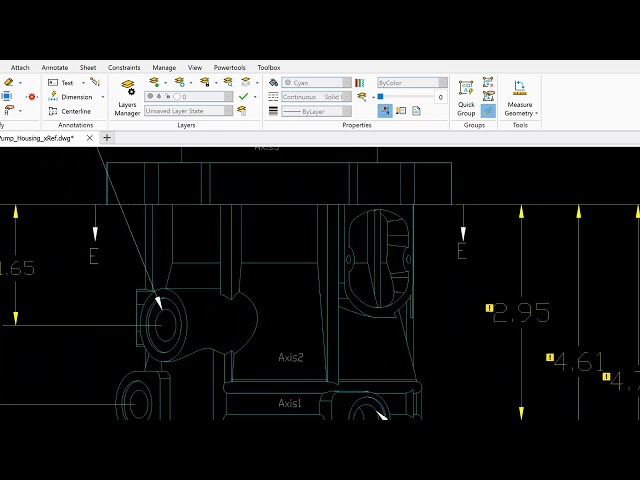Select the Constraints tab
This screenshot has width=640, height=480.
click(124, 67)
